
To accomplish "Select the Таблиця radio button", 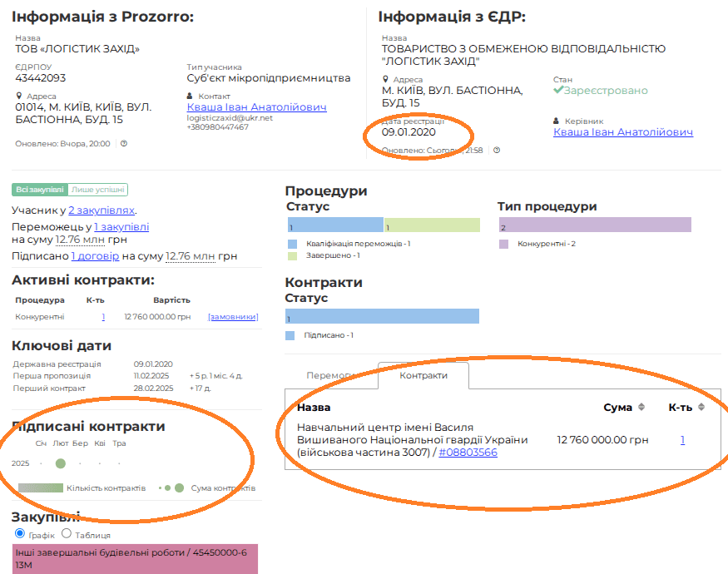I will [67, 534].
